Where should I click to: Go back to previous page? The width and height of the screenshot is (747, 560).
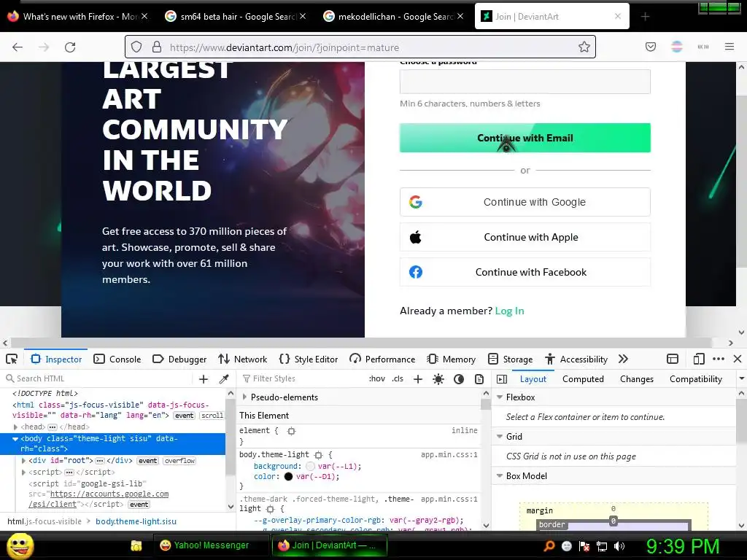click(x=18, y=47)
